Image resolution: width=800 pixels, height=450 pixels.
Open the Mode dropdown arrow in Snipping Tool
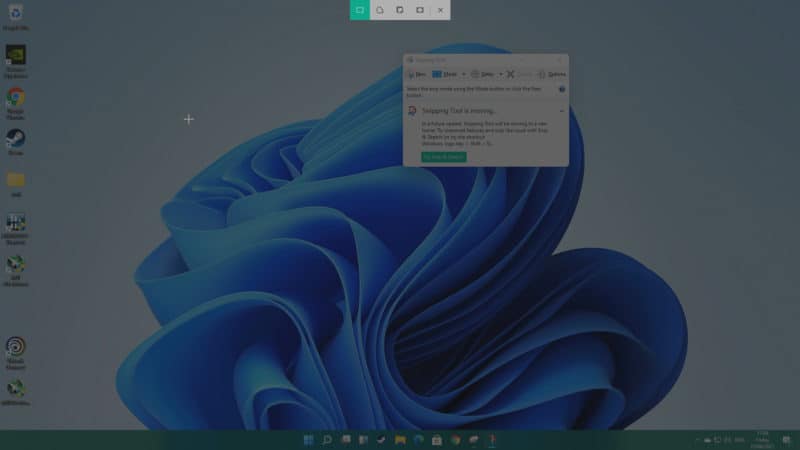464,74
